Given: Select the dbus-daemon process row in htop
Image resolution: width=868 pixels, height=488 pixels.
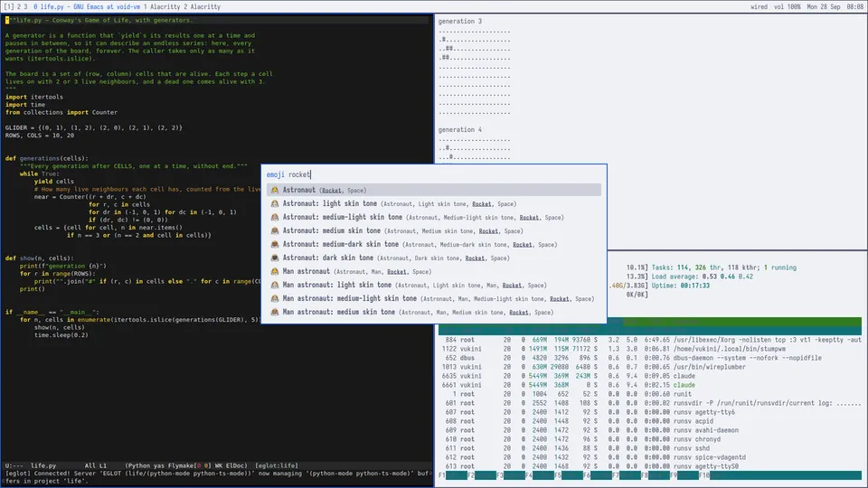Looking at the screenshot, I should (650, 358).
